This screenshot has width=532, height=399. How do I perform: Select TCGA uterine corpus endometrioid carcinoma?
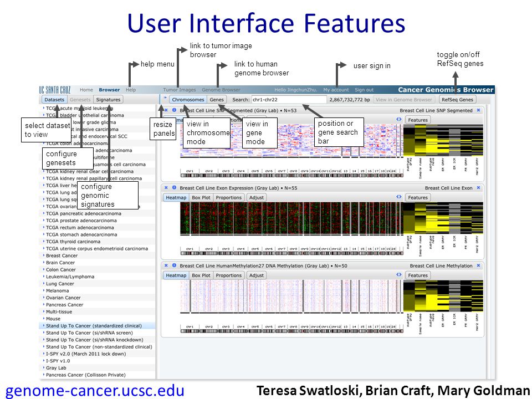coord(97,248)
